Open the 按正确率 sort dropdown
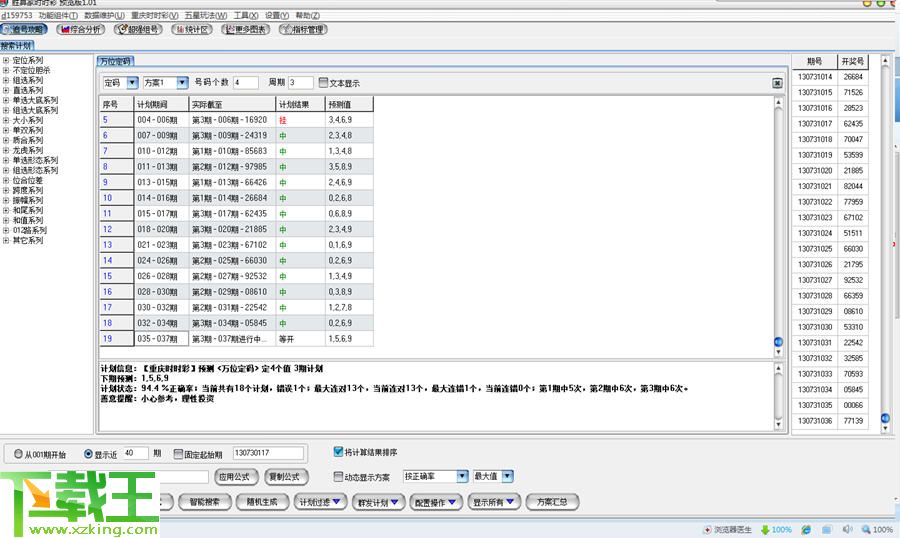This screenshot has width=900, height=538. (x=462, y=476)
